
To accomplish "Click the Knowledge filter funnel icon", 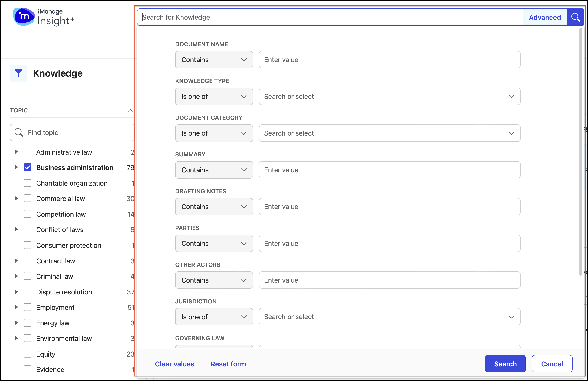I will 19,73.
